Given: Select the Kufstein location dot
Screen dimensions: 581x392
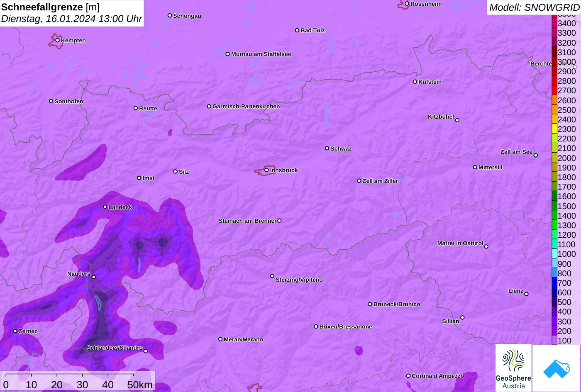Looking at the screenshot, I should click(x=415, y=82).
